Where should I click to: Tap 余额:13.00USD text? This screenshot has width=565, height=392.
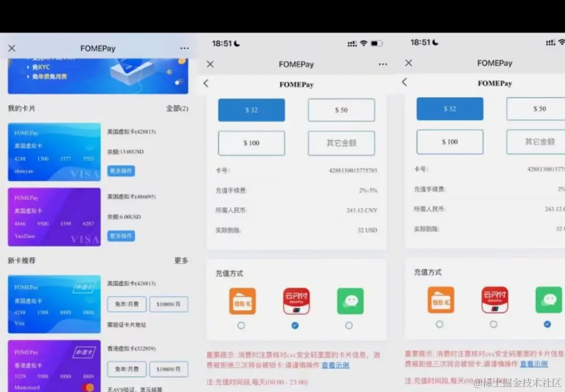click(x=125, y=152)
